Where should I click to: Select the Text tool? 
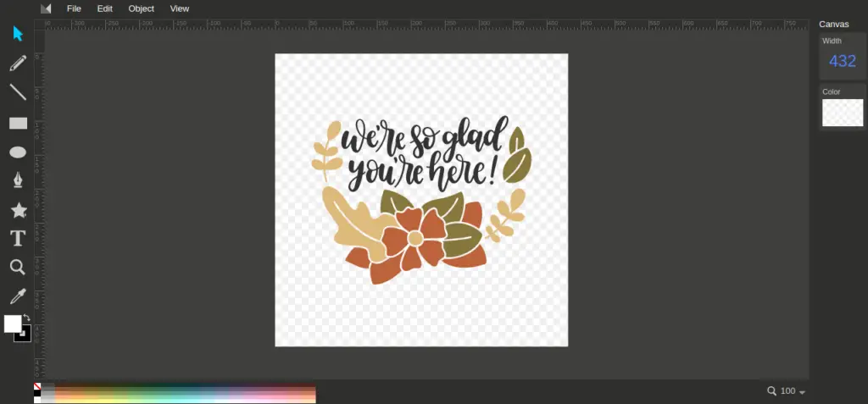point(18,238)
